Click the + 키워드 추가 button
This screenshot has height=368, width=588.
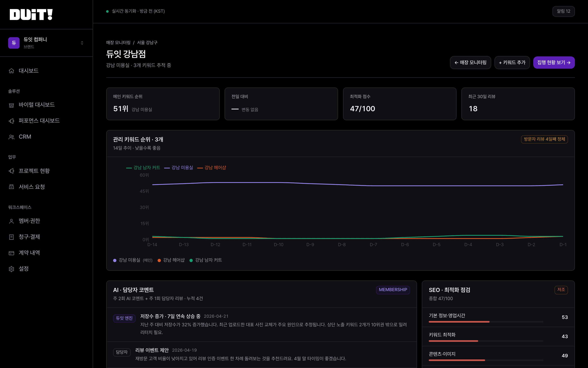pyautogui.click(x=512, y=63)
